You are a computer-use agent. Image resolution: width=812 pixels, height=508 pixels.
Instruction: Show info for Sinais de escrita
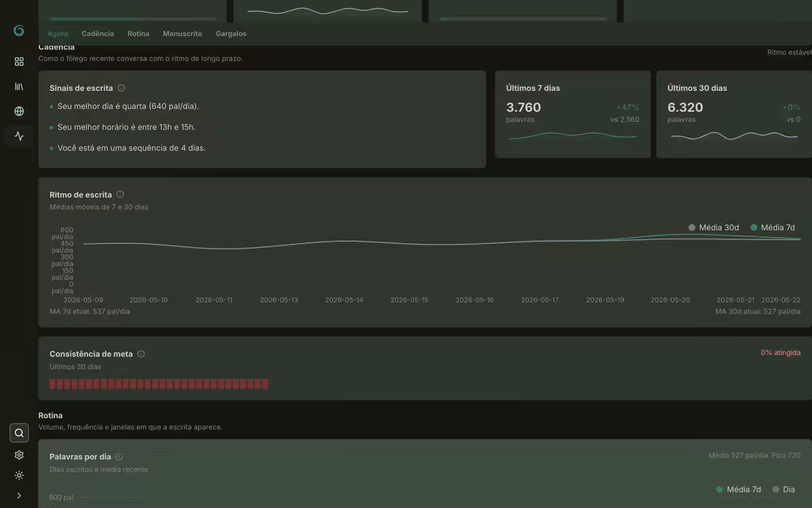point(121,88)
